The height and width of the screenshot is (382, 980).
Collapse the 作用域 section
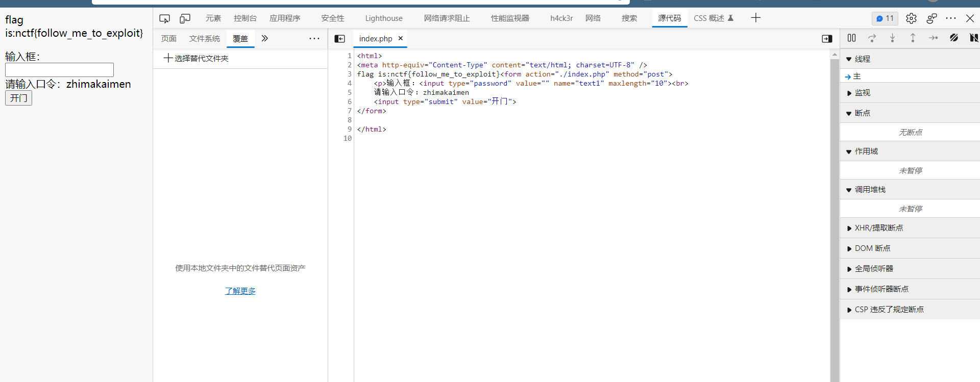(x=910, y=151)
